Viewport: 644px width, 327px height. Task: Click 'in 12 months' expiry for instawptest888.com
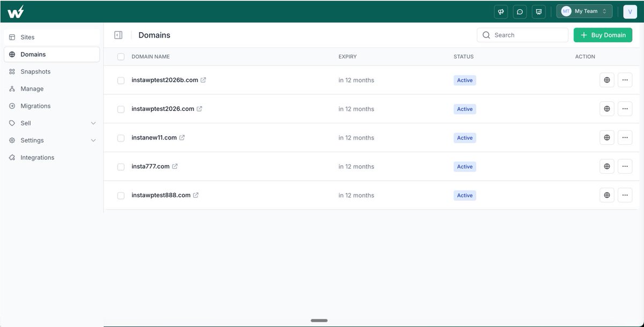356,195
